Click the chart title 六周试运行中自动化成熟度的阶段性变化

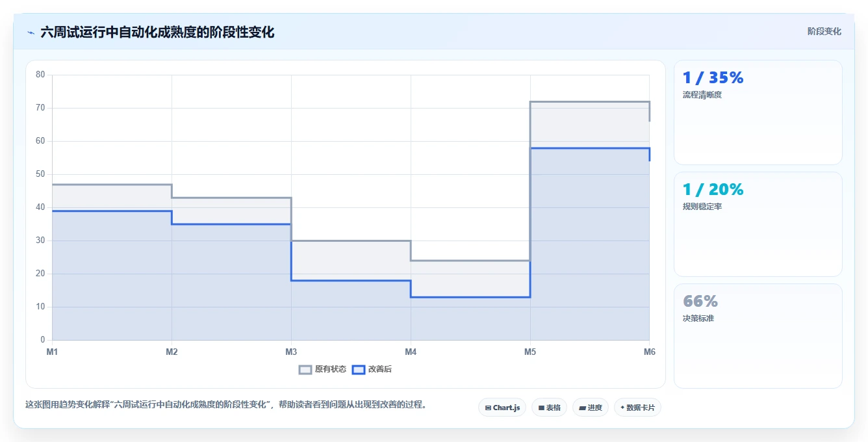pyautogui.click(x=157, y=32)
